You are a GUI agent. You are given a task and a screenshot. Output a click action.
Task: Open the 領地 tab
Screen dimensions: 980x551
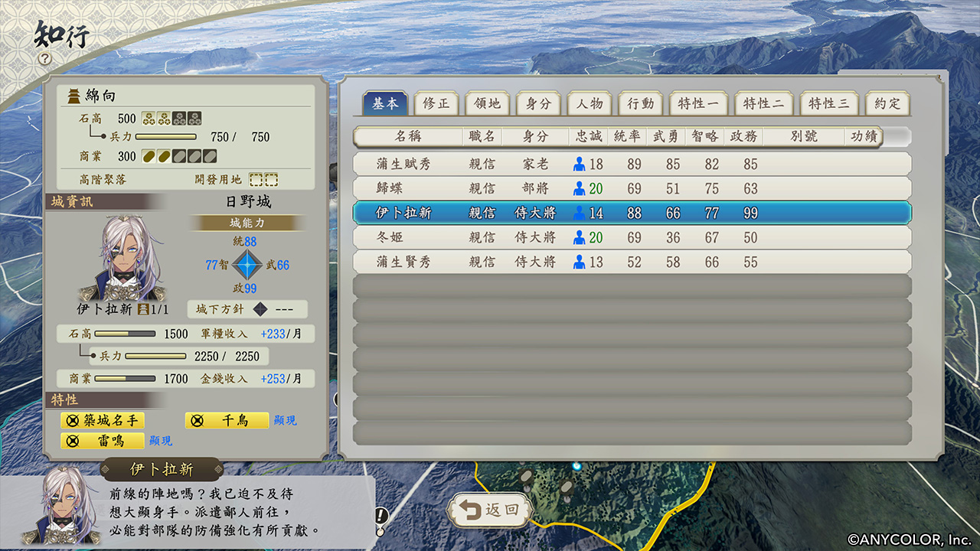[x=488, y=103]
